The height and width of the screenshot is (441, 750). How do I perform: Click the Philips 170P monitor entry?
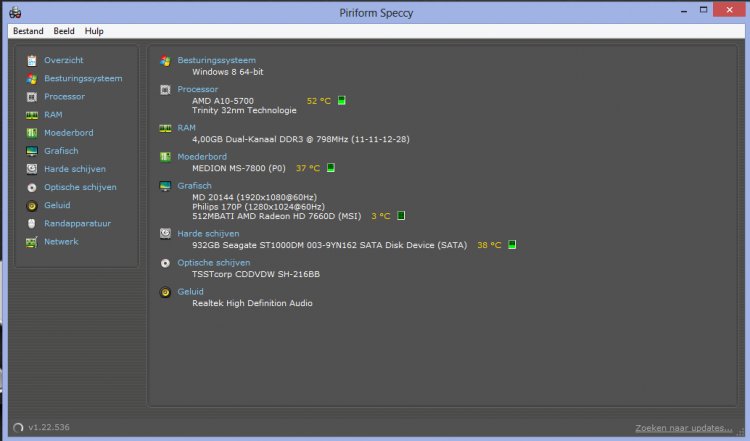click(x=258, y=207)
